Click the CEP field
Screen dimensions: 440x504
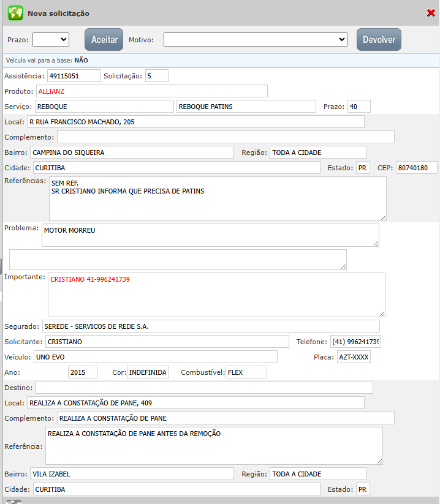416,168
